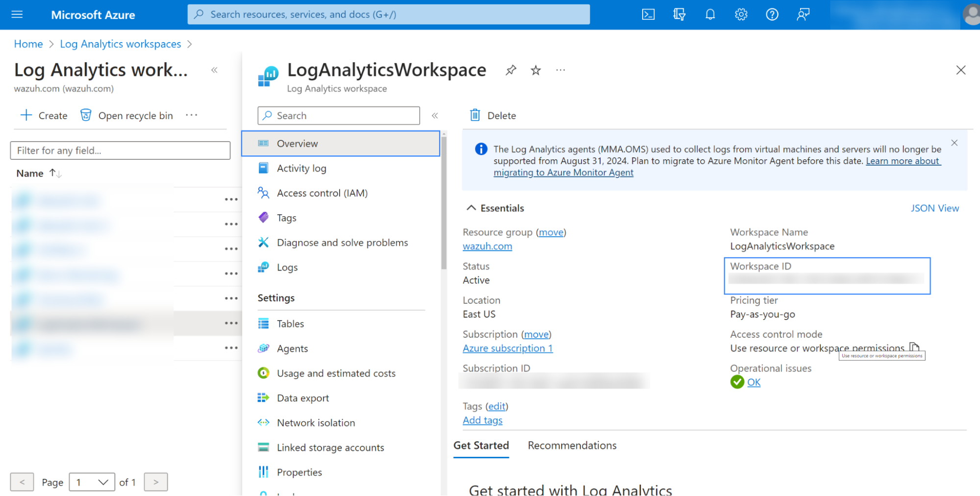Click the Delete workspace button
This screenshot has width=980, height=496.
tap(493, 116)
